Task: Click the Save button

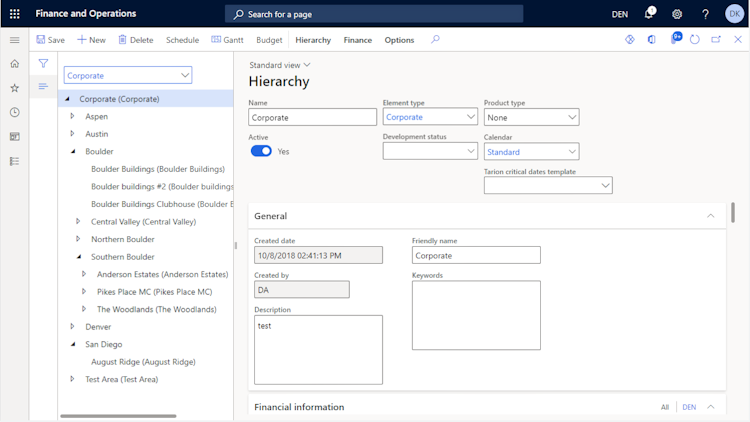Action: pyautogui.click(x=50, y=40)
